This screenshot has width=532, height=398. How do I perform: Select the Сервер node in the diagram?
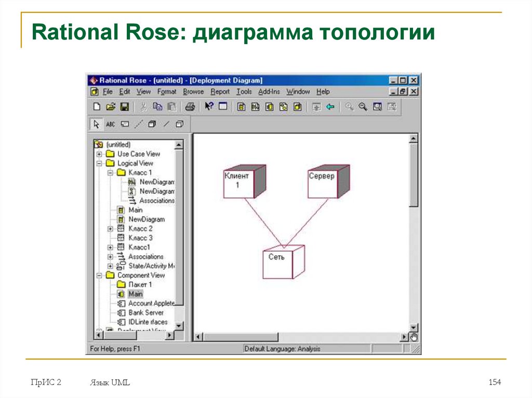point(328,182)
